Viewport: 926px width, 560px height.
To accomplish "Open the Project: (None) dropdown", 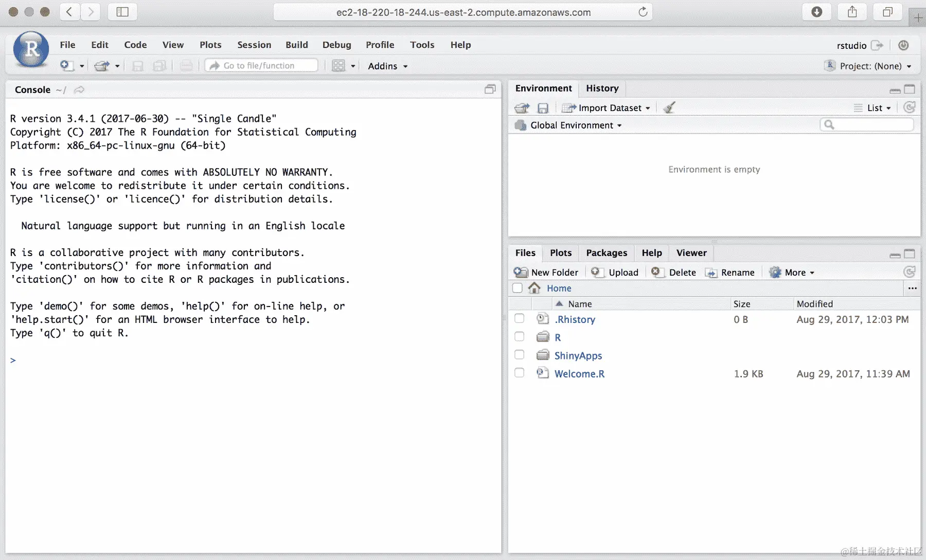I will tap(868, 66).
